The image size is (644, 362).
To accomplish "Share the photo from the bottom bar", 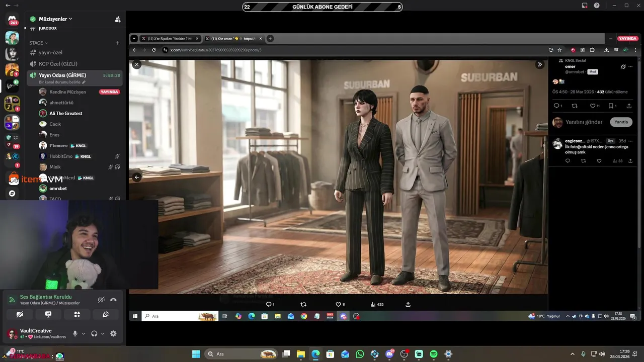I will pos(408,305).
